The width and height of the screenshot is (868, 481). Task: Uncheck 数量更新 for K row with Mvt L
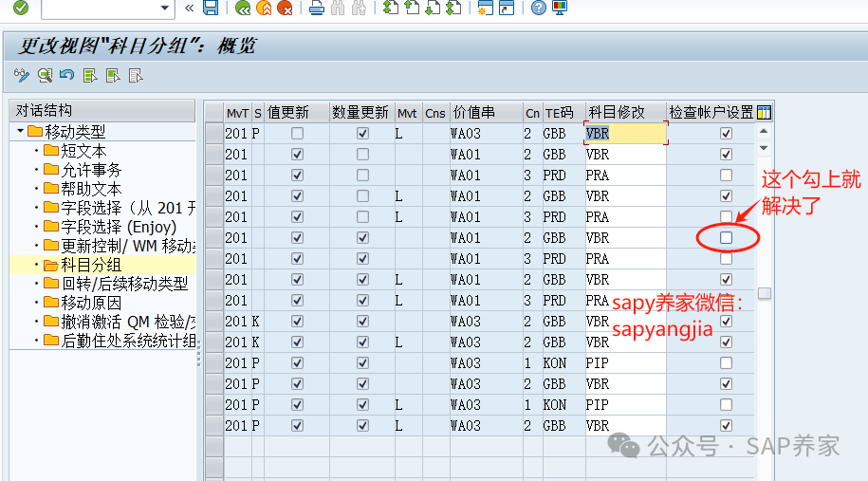click(362, 342)
